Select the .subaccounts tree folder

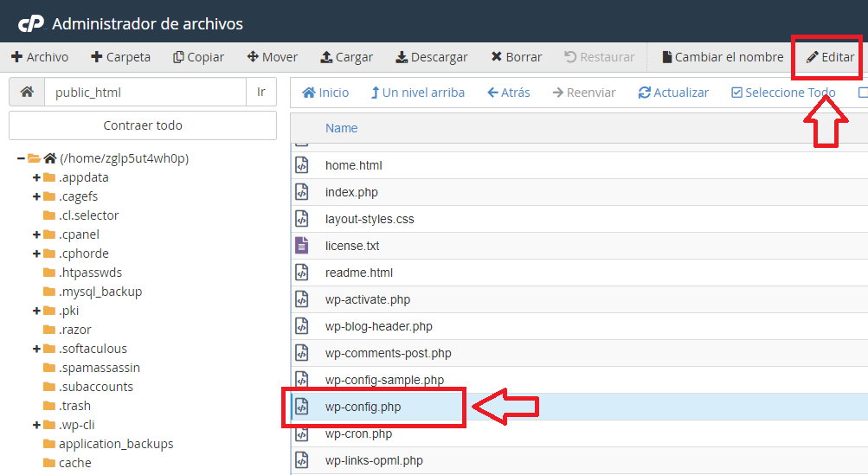coord(96,387)
